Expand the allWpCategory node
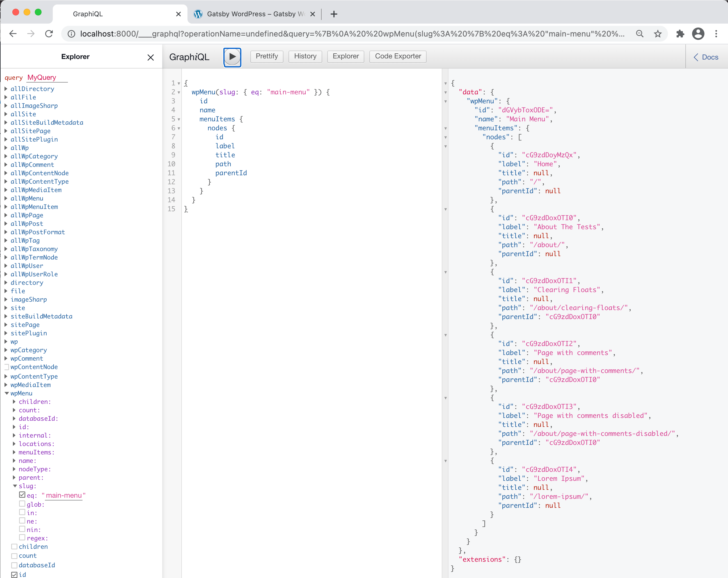The width and height of the screenshot is (728, 578). 6,156
